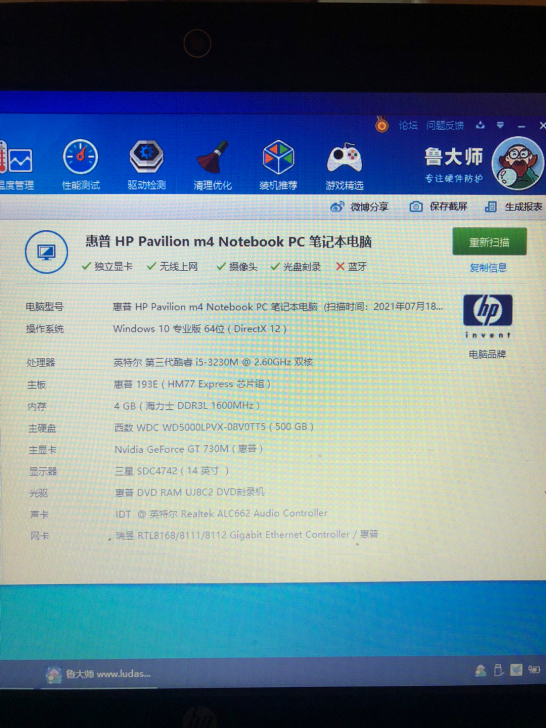
Task: Open the 清理优化 cleanup brush tool
Action: (213, 165)
